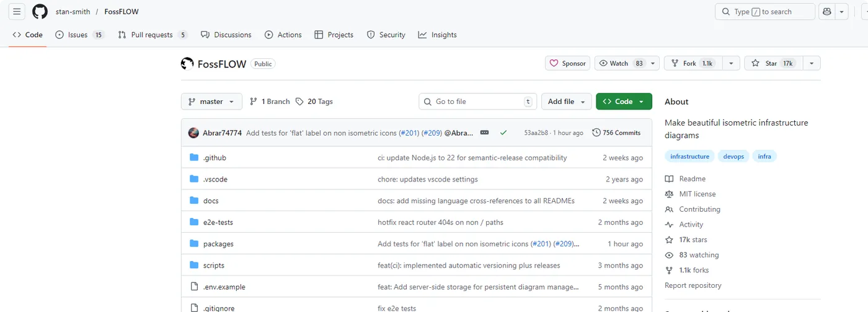Open the 20 Tags link

coord(314,102)
